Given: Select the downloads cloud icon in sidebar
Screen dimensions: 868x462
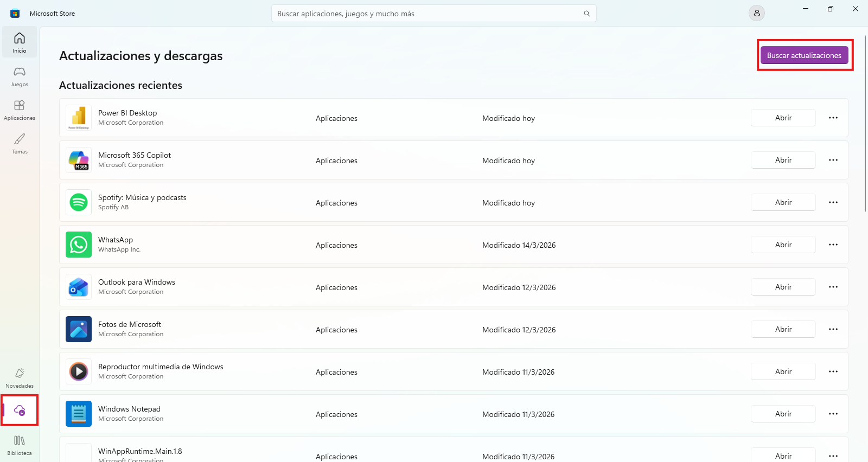Looking at the screenshot, I should coord(20,410).
